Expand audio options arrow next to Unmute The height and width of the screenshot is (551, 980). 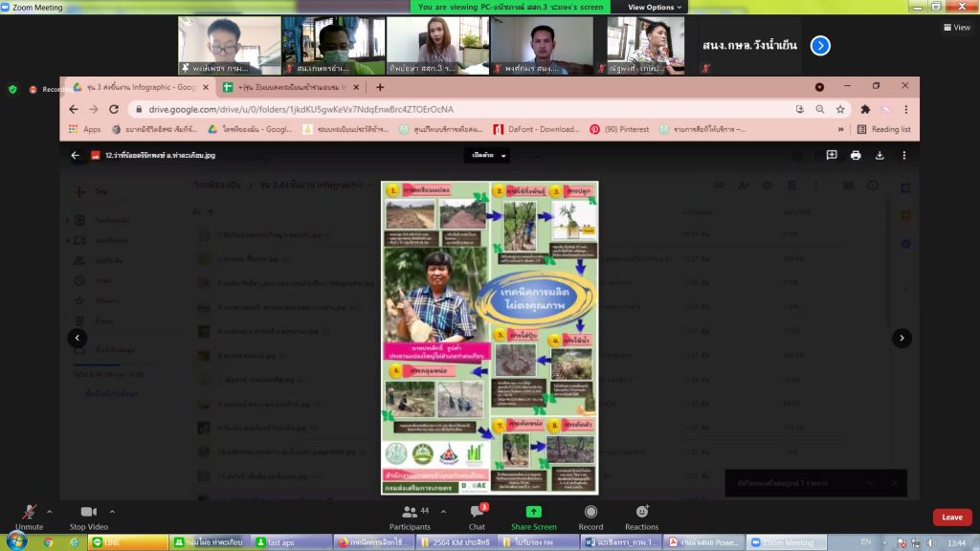click(52, 511)
